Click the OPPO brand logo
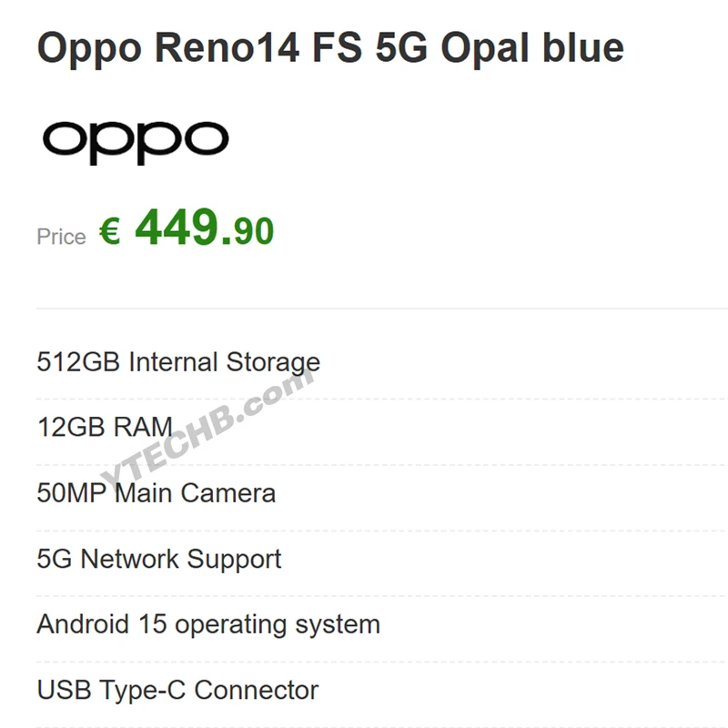The image size is (728, 728). (x=135, y=142)
